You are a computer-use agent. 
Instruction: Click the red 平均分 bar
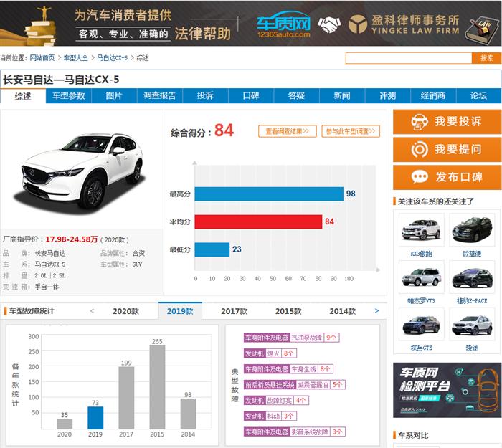click(x=258, y=221)
